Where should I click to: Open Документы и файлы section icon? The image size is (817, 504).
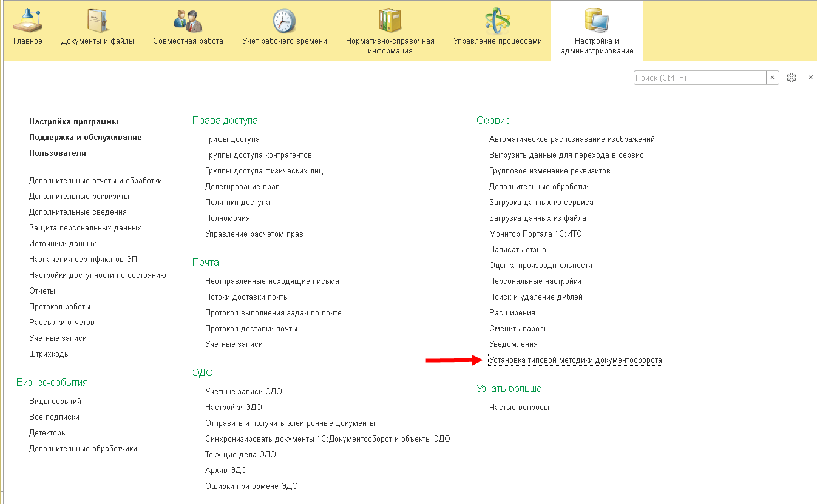(x=97, y=21)
